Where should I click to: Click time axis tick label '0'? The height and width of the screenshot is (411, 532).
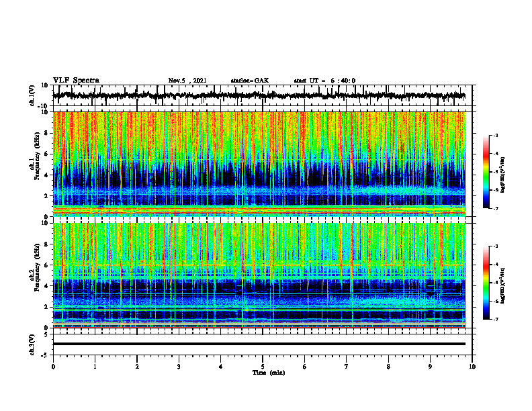53,367
